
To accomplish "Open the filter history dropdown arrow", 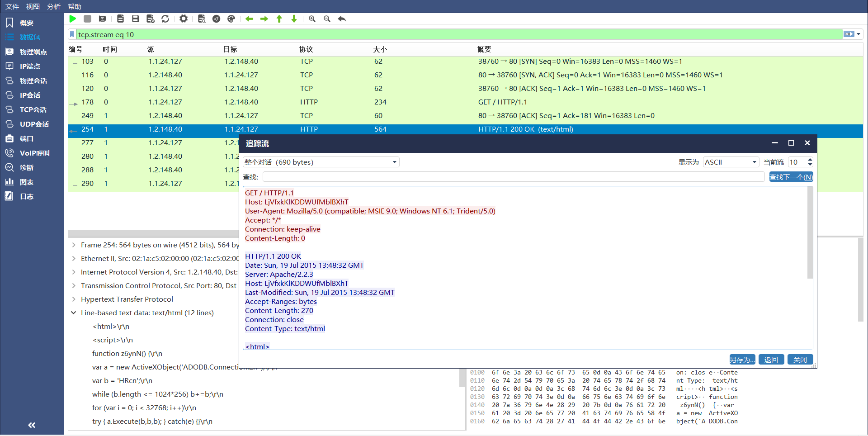I will (859, 34).
